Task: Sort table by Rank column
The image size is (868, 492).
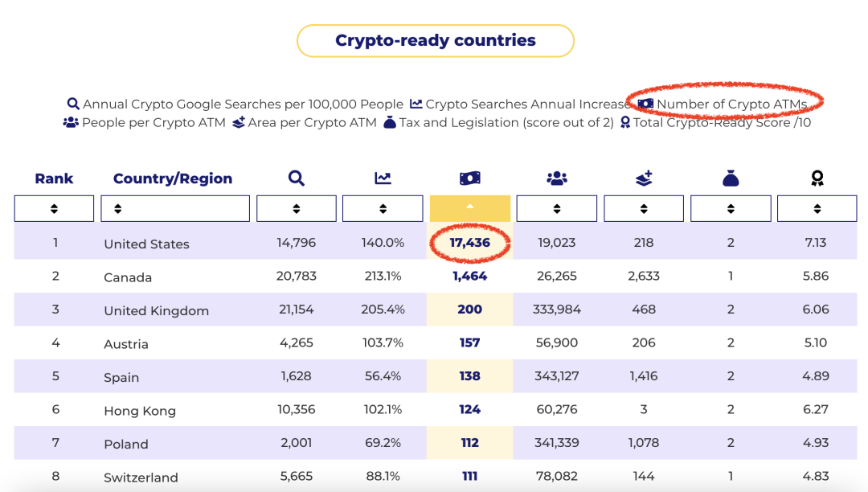Action: (x=54, y=209)
